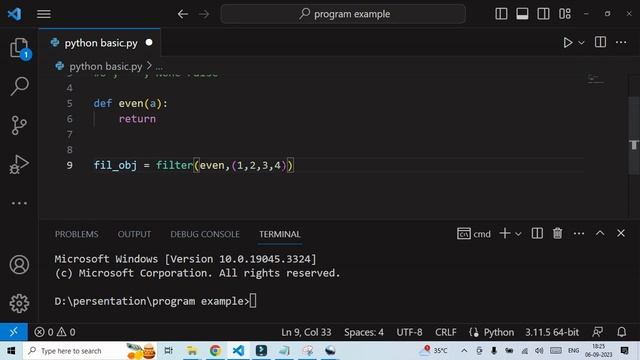Open editor More Actions ellipsis
This screenshot has width=640, height=360.
tap(621, 42)
